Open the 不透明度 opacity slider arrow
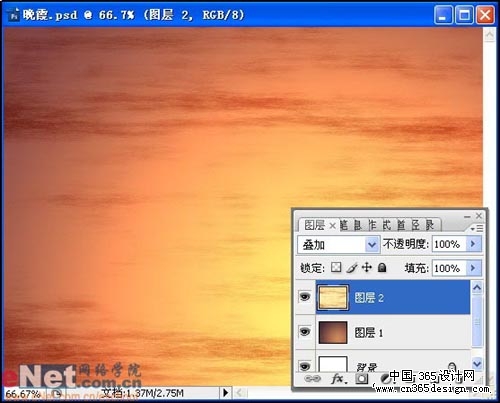Screen dimensions: 500x403 click(x=473, y=244)
